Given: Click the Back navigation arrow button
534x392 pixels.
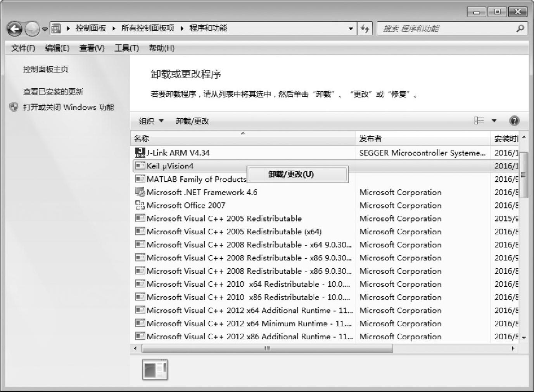Looking at the screenshot, I should (15, 29).
